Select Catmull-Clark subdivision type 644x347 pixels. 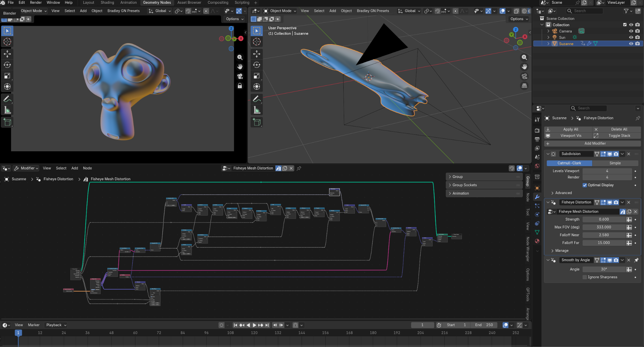569,163
